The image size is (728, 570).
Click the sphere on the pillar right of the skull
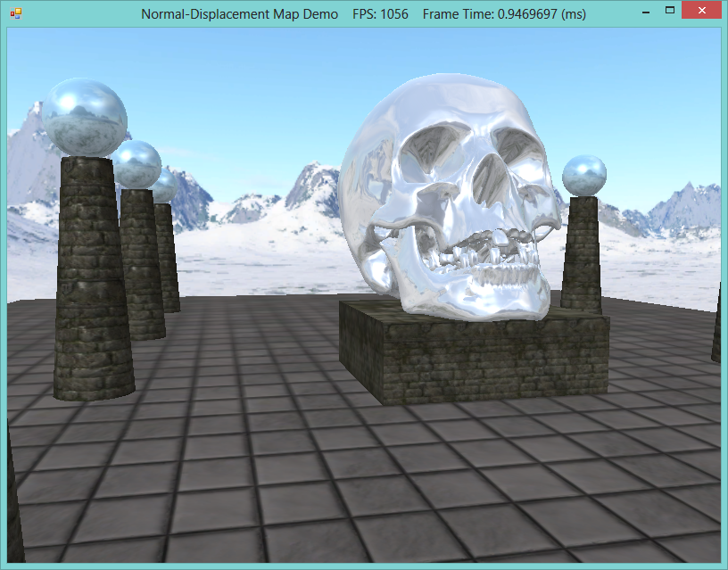click(x=584, y=176)
